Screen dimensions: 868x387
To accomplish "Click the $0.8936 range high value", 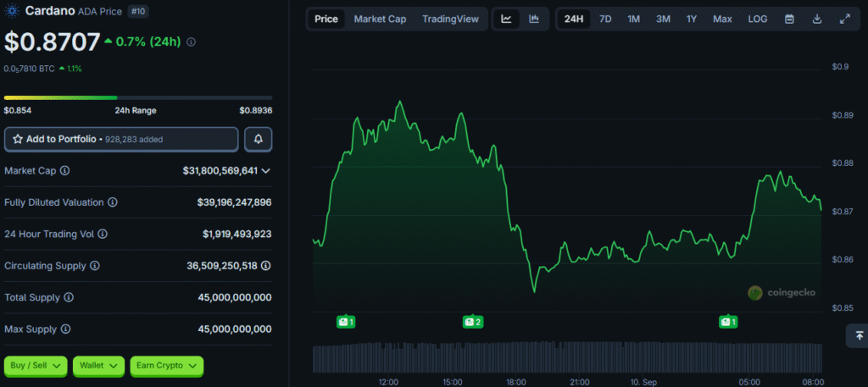I will 256,111.
